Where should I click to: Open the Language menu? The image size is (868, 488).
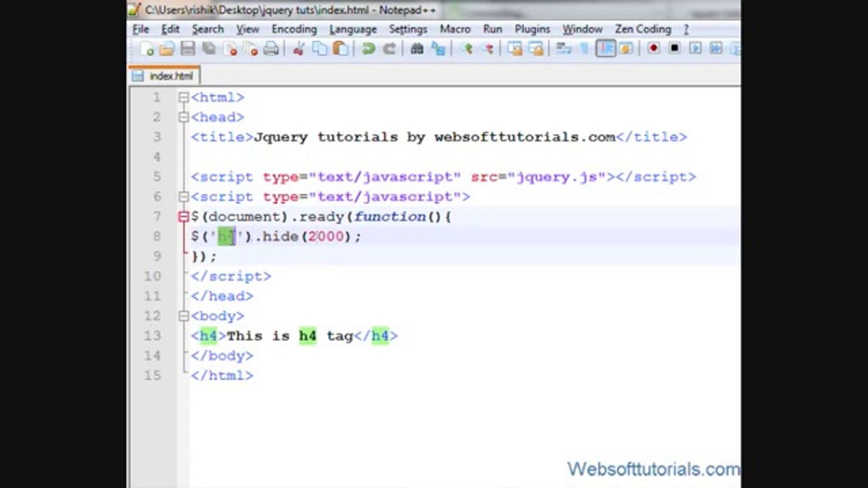[353, 29]
